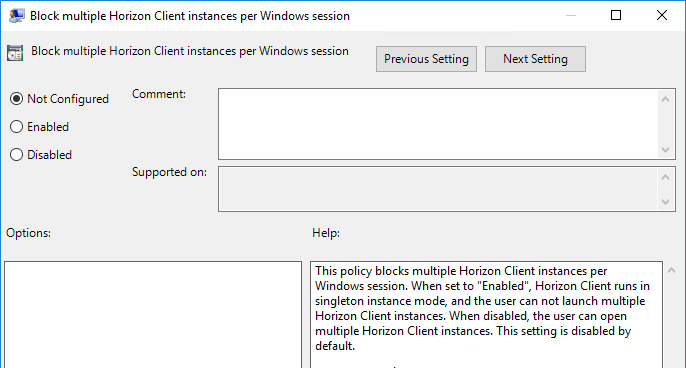This screenshot has height=368, width=686.
Task: Click the Comment box scroll up arrow
Action: 665,99
